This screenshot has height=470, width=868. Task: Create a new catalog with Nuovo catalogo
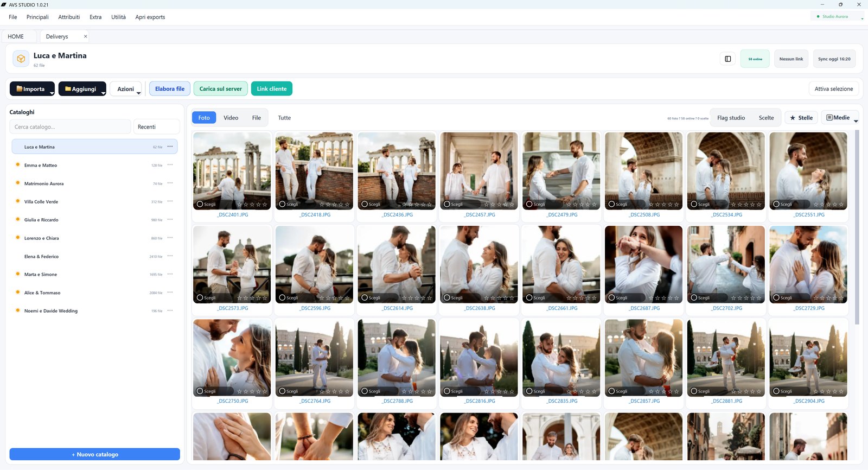tap(95, 454)
